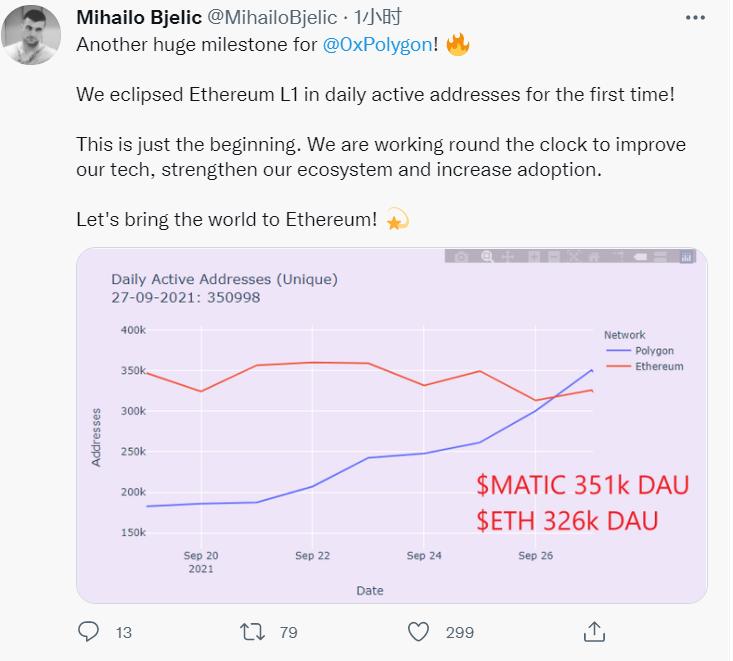Click the Mihailo Bjelic display name

pos(141,18)
